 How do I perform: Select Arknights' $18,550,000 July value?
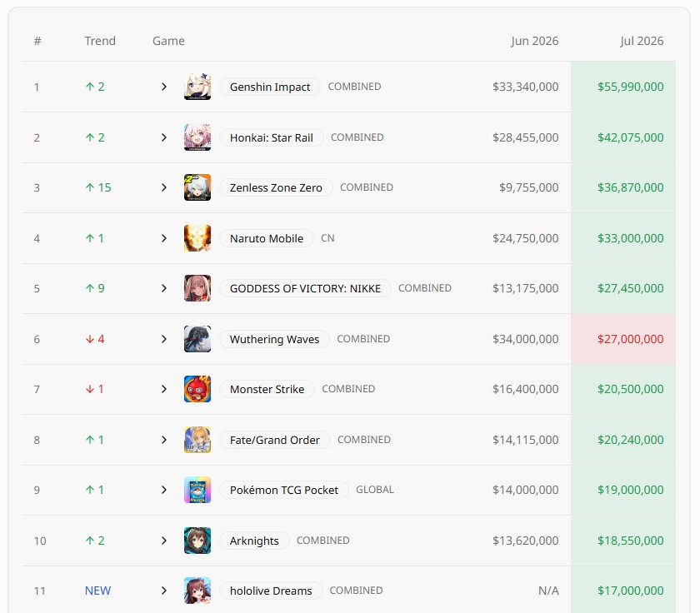(630, 541)
